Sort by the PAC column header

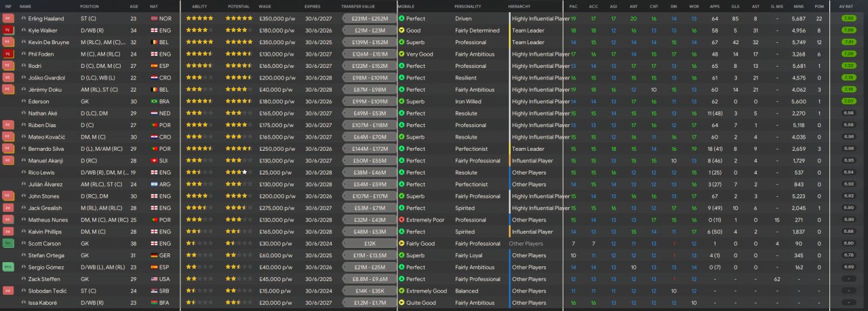pyautogui.click(x=574, y=6)
